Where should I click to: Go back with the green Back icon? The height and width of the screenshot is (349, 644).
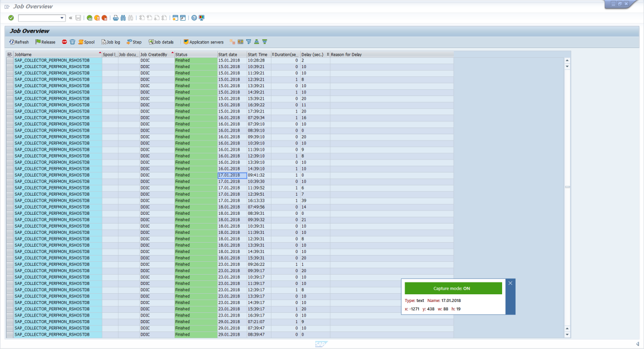tap(90, 18)
